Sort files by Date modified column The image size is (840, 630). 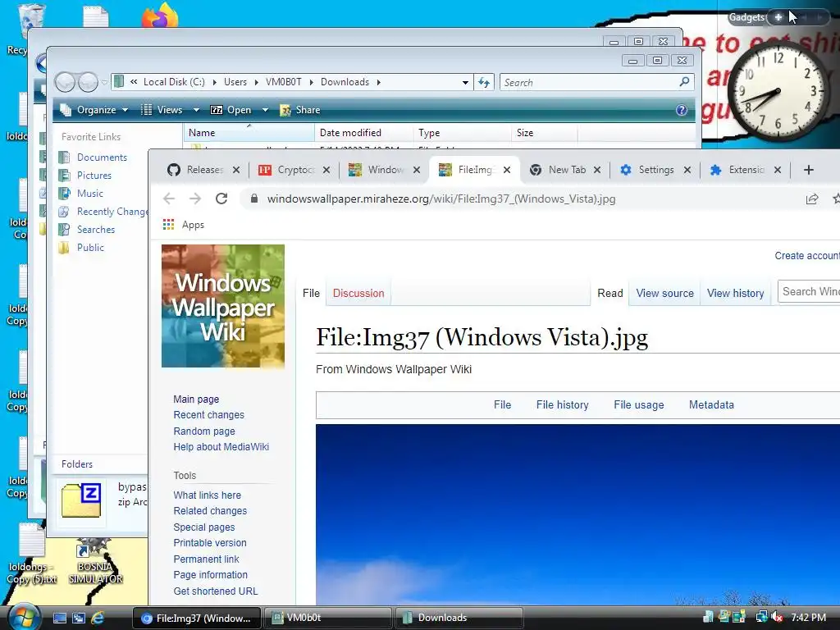(363, 132)
